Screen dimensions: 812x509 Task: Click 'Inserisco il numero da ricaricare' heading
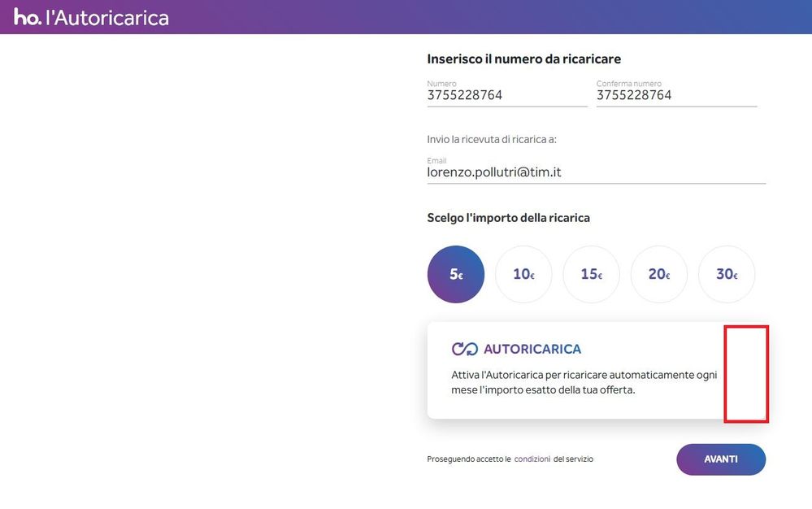(524, 59)
